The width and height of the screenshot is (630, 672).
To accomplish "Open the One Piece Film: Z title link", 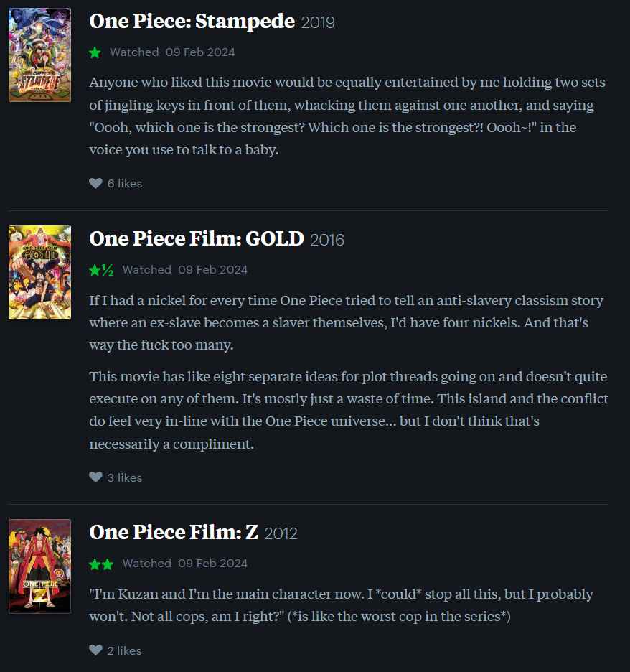I will (x=174, y=533).
